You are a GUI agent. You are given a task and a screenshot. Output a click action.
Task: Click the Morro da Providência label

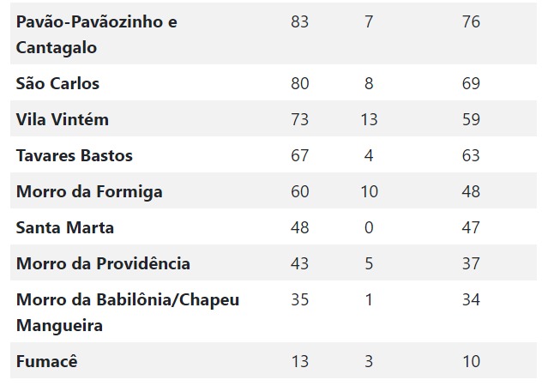click(103, 263)
